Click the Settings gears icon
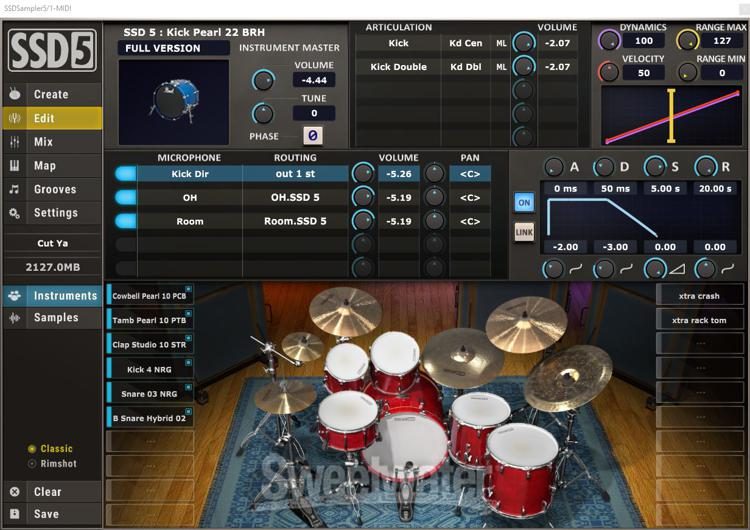This screenshot has height=530, width=750. click(x=14, y=213)
